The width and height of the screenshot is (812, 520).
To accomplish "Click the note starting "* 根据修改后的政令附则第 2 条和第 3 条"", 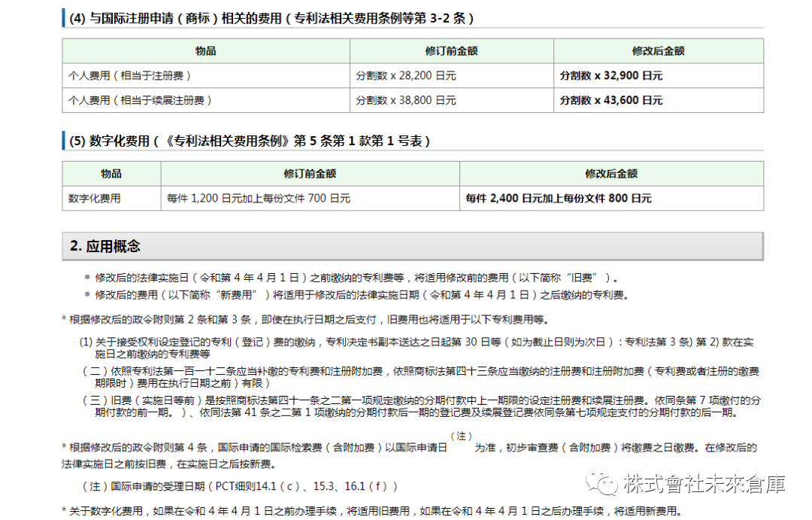I will click(x=305, y=319).
